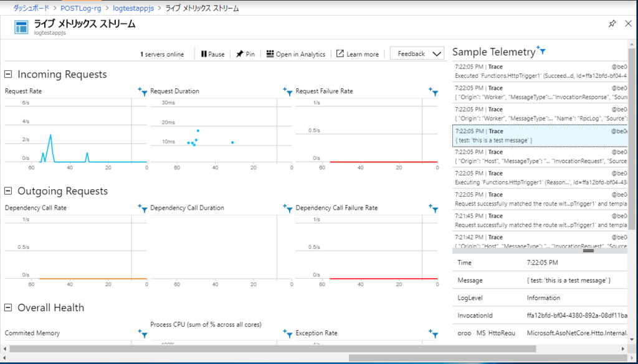Open the filter icon for Dependency Call Duration
The image size is (638, 364).
[288, 208]
